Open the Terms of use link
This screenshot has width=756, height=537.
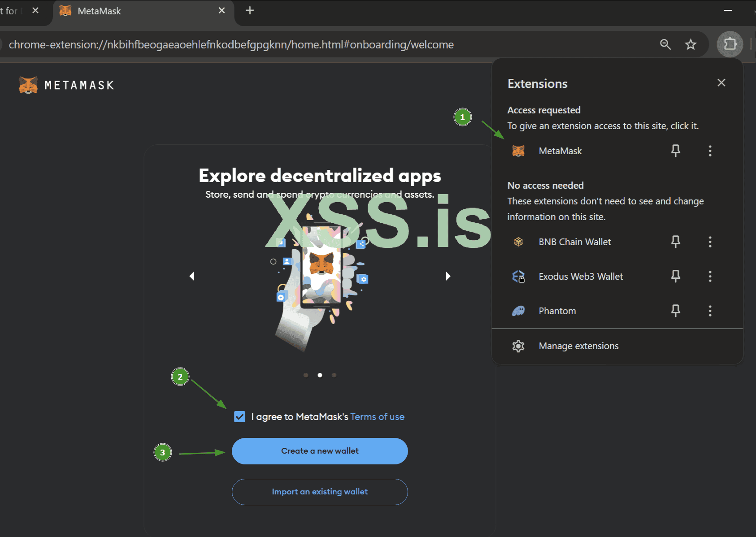(x=377, y=417)
